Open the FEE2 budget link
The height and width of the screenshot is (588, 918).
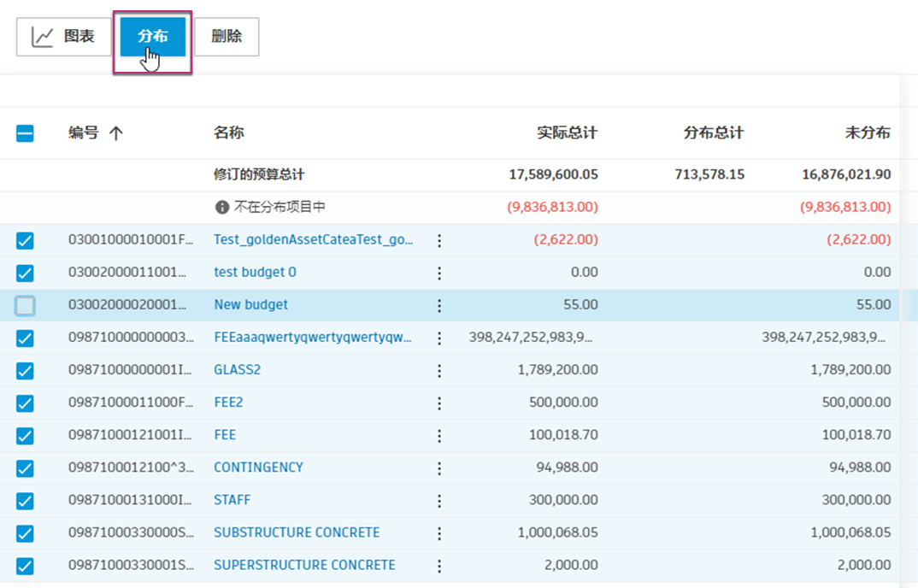[228, 402]
